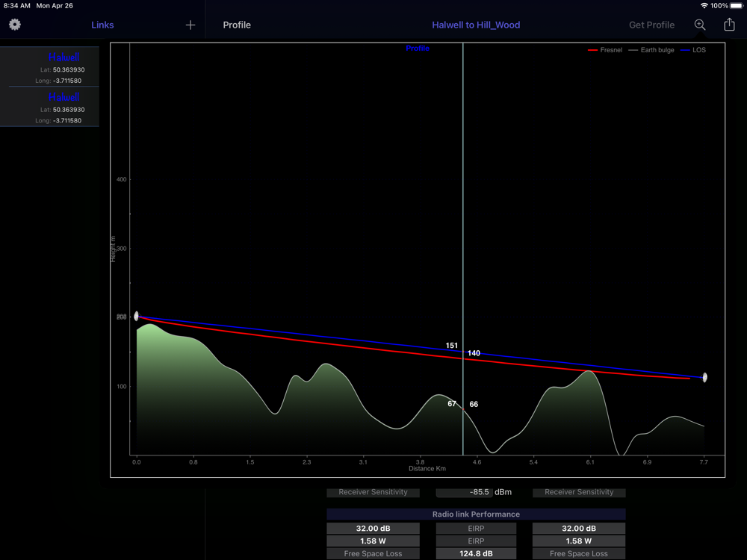Click the blue Profile chart title

tap(418, 49)
